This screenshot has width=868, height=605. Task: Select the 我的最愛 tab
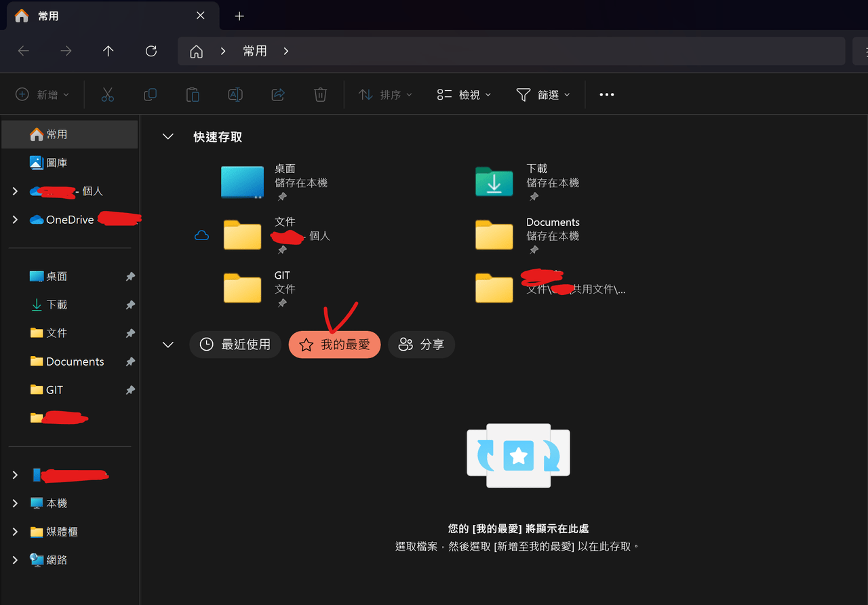[335, 345]
